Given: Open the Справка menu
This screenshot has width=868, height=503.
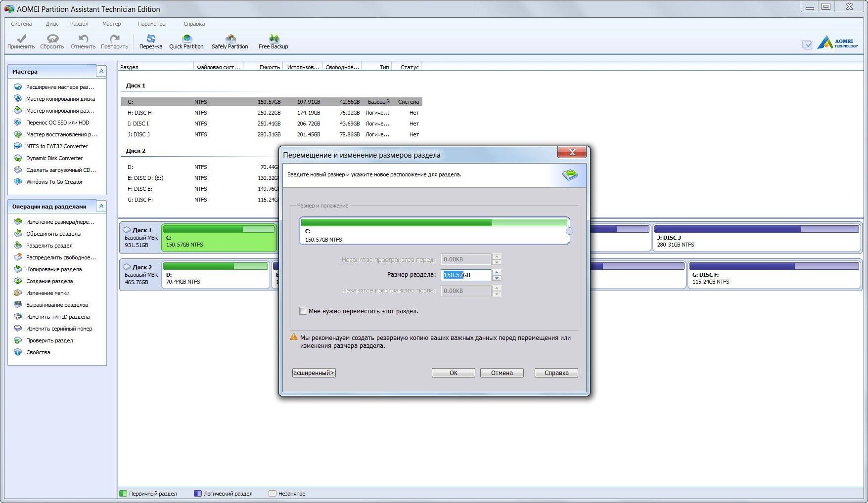Looking at the screenshot, I should [194, 24].
